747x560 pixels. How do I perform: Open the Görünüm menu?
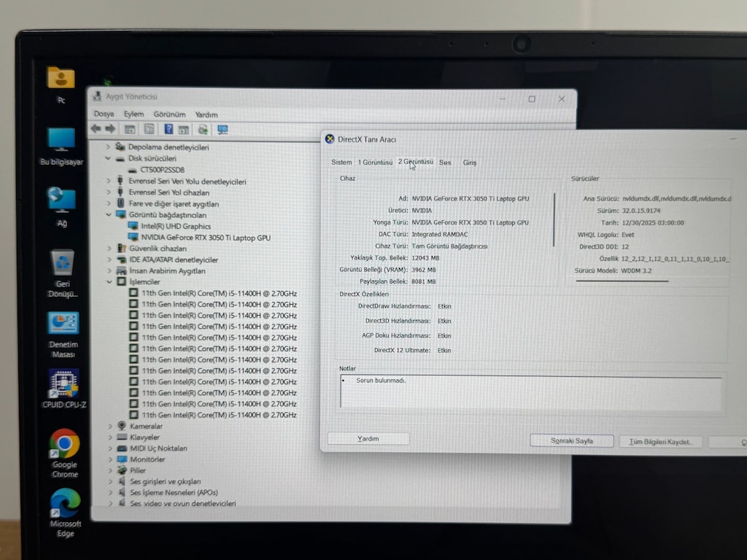coord(169,114)
